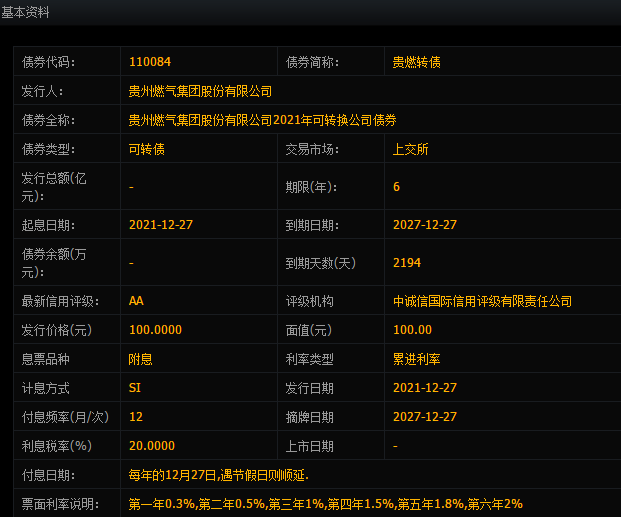Click issuer 贵州燃气集团股份有限公司 in 发行人 row
This screenshot has height=517, width=621.
[x=200, y=91]
